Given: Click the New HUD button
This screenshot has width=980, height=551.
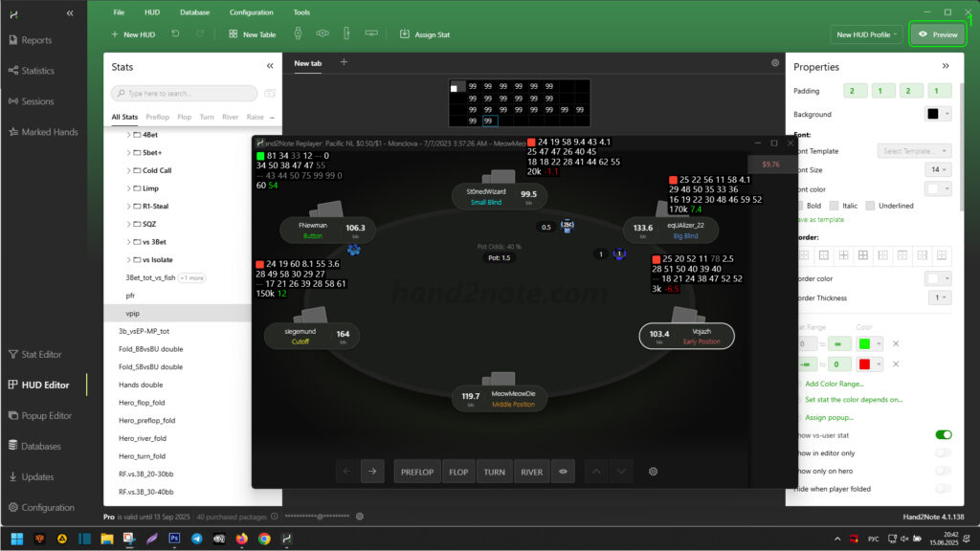Looking at the screenshot, I should pyautogui.click(x=133, y=34).
